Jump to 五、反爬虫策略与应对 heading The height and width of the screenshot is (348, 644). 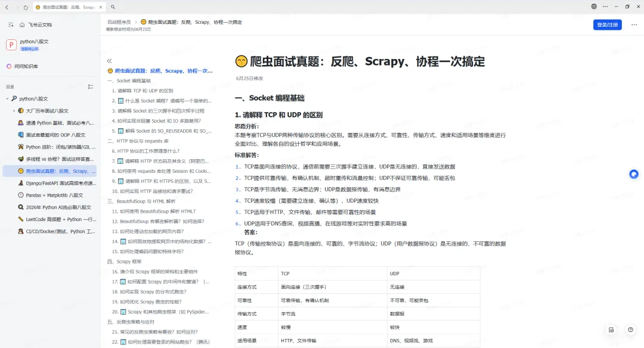[131, 322]
